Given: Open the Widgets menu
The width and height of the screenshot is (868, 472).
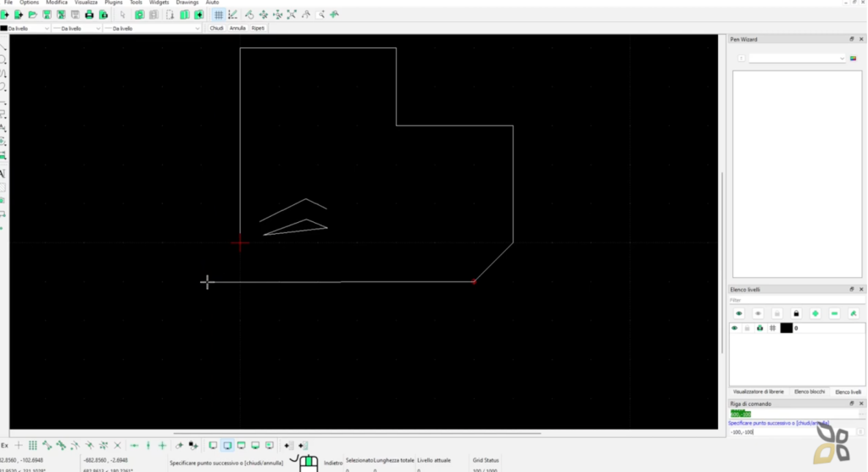Looking at the screenshot, I should click(159, 3).
